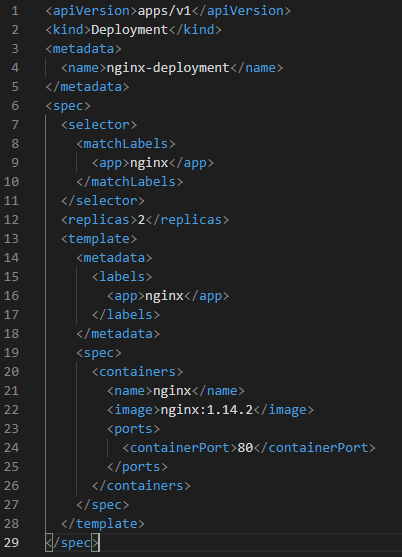
Task: Click line number 1 in the gutter
Action: (15, 11)
